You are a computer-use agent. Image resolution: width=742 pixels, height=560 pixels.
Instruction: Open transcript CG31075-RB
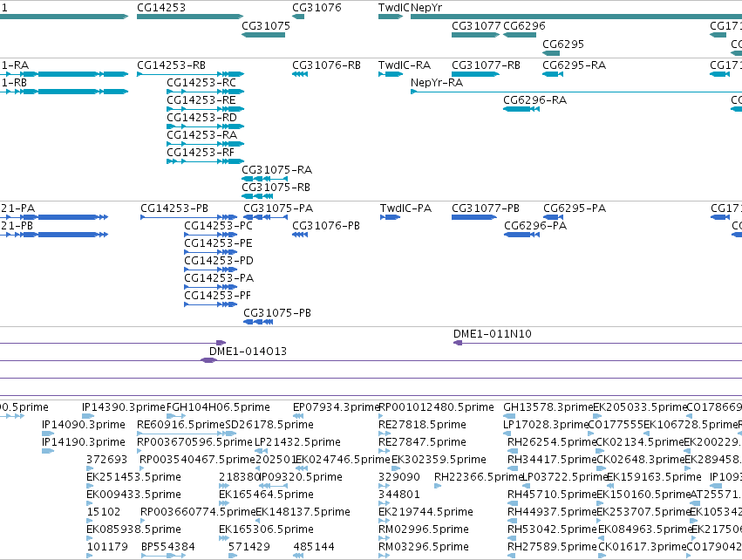tap(276, 188)
